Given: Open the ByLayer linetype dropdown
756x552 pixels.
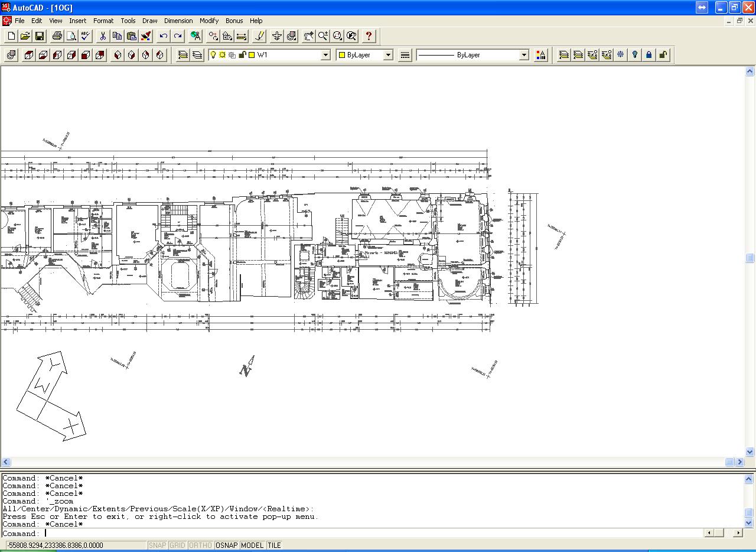Looking at the screenshot, I should point(523,54).
